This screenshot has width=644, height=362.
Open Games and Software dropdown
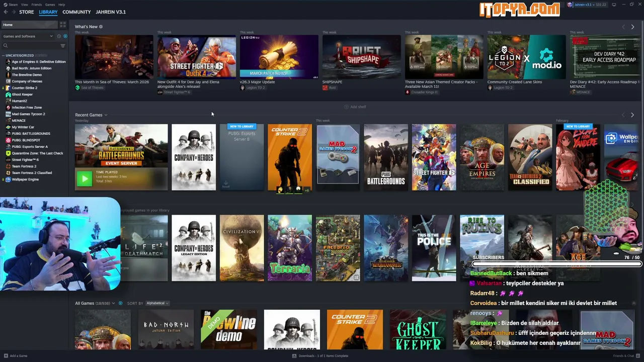click(x=28, y=36)
